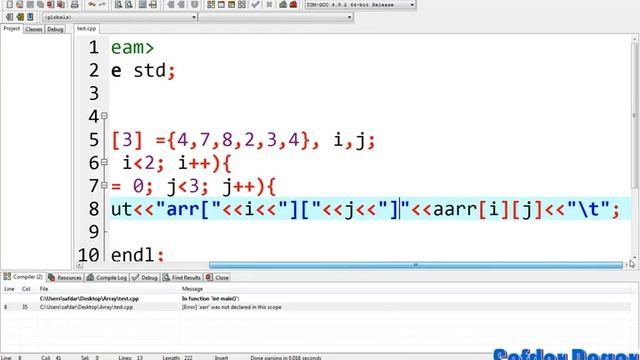The width and height of the screenshot is (640, 360).
Task: Click the vertical editor scrollbar thumb
Action: coord(635,115)
